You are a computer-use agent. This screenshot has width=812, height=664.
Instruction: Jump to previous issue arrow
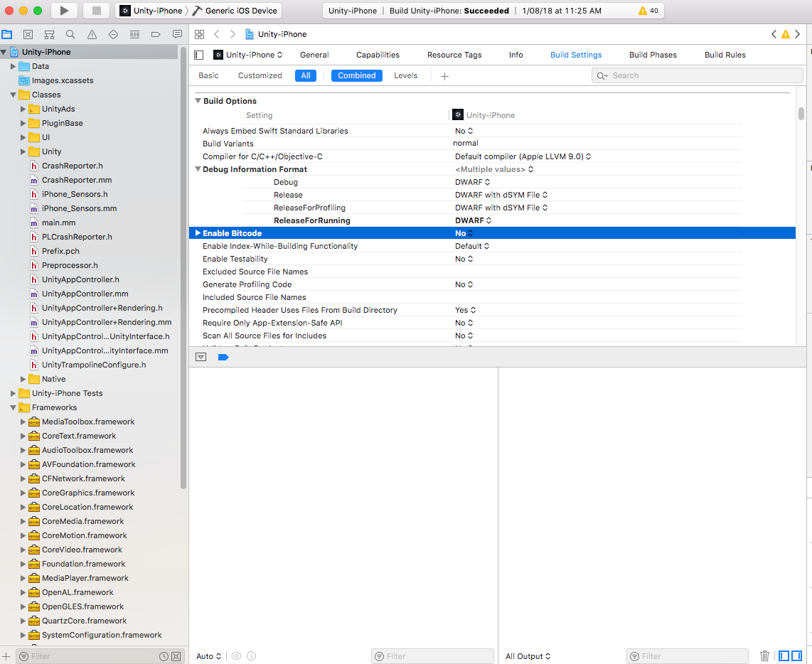click(774, 34)
